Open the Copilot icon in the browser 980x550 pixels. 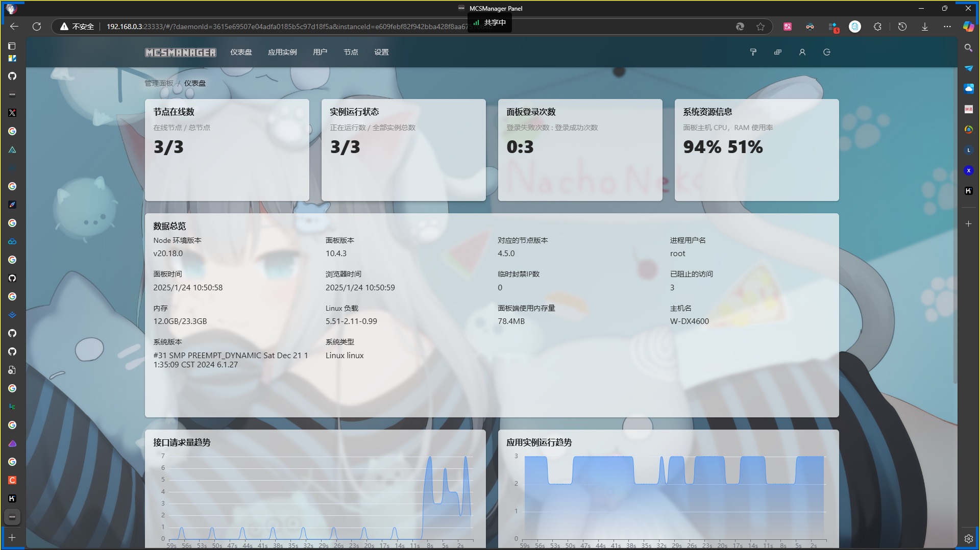[968, 27]
